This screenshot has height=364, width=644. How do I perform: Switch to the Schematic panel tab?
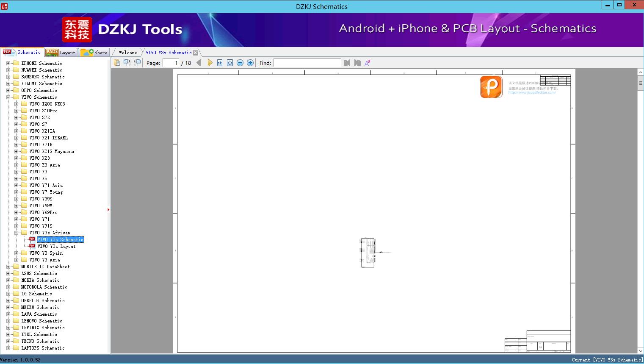tap(22, 52)
